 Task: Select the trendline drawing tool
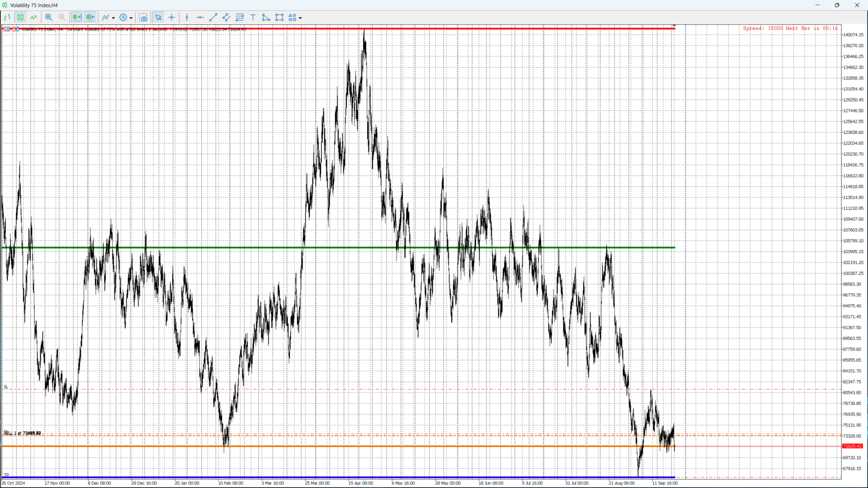click(213, 18)
